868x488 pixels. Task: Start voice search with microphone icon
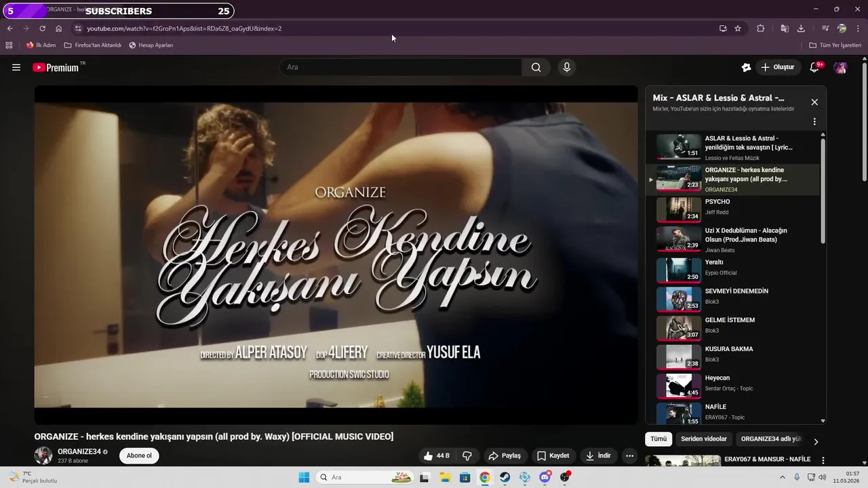pyautogui.click(x=567, y=67)
